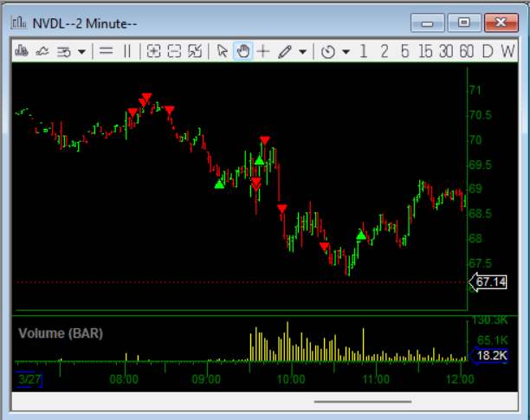Select the bar chart type icon

22,51
